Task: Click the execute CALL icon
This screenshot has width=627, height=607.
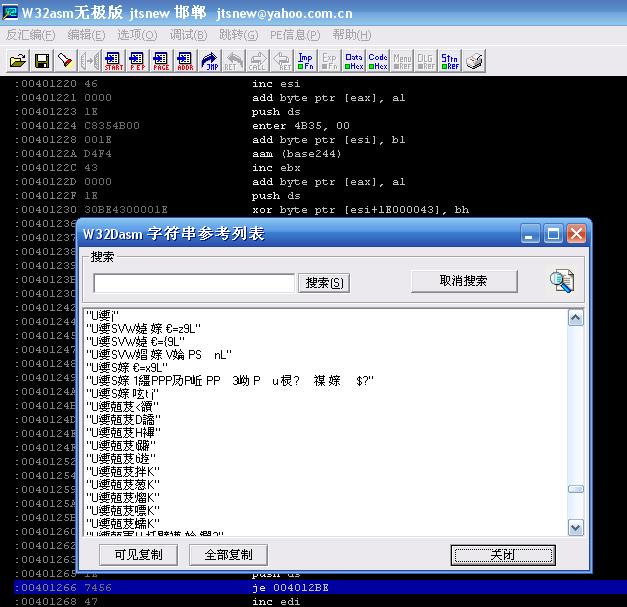Action: pyautogui.click(x=258, y=61)
